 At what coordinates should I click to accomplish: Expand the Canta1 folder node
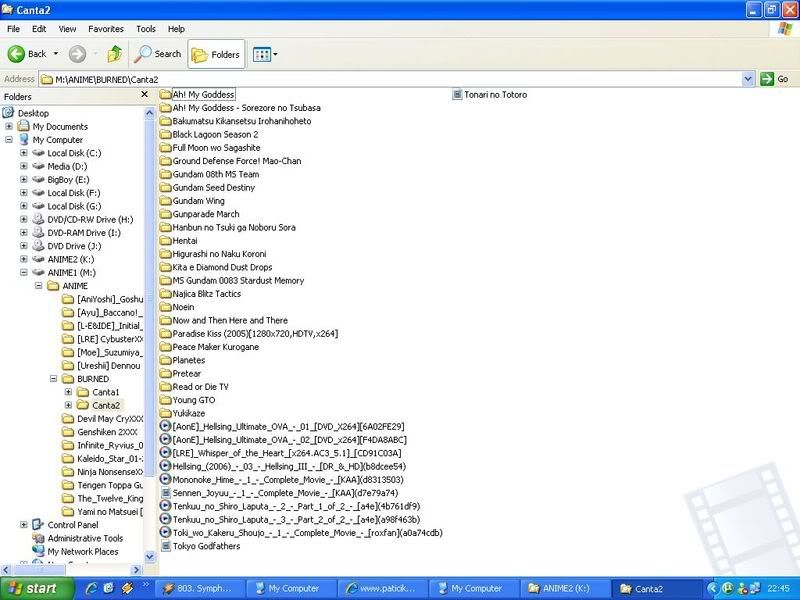point(68,392)
